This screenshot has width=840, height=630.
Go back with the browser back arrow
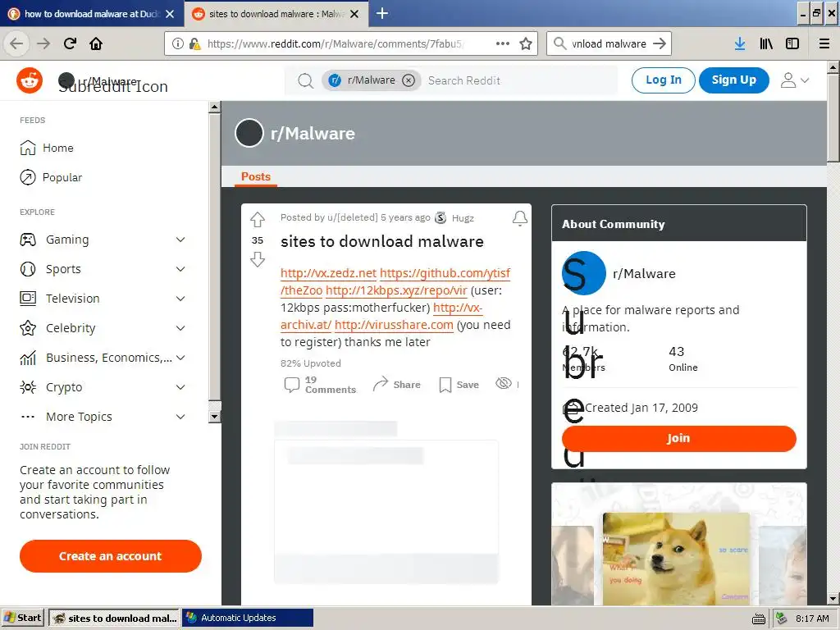(16, 43)
